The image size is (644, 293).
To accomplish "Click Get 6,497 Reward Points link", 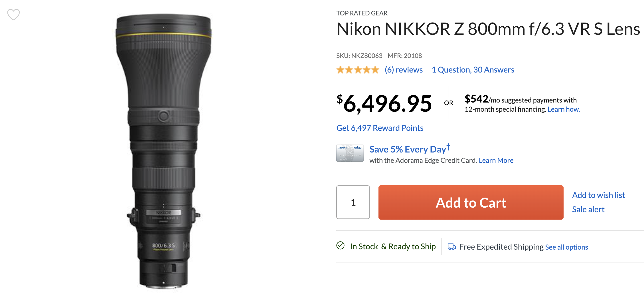I will point(380,128).
